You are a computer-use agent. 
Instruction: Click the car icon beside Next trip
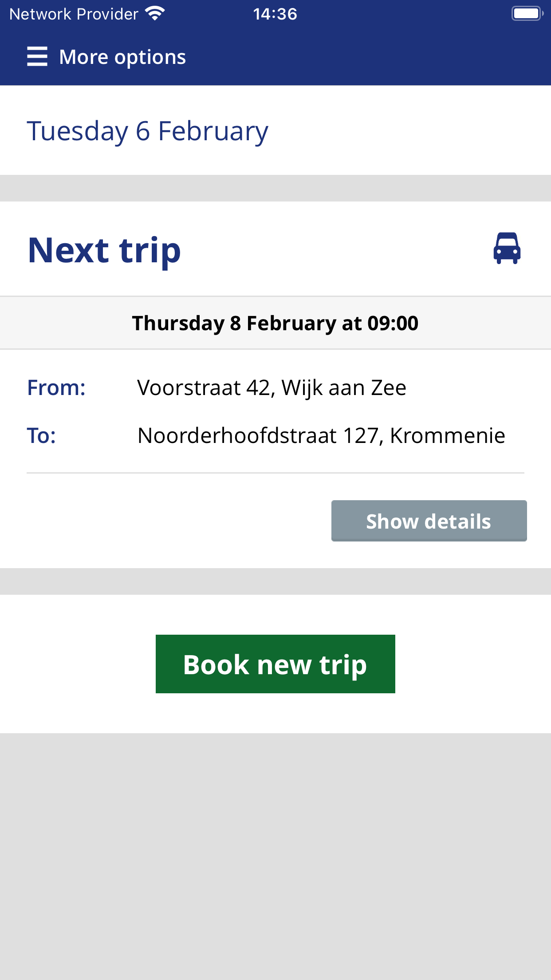click(507, 249)
